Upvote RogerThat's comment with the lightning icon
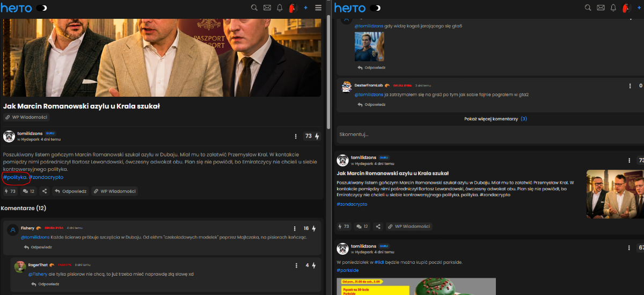Screen dimensions: 644x295 tap(314, 265)
